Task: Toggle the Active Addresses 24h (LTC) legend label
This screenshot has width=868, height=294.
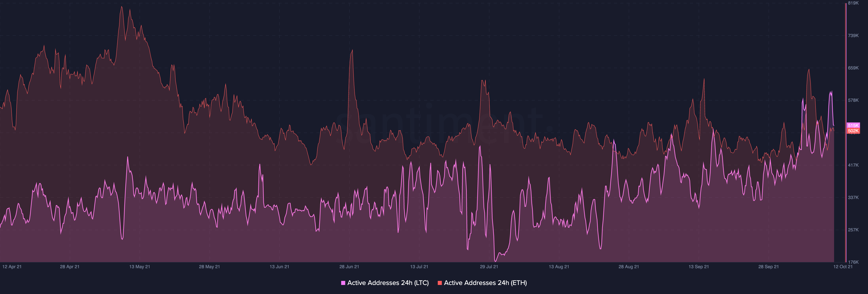Action: pos(388,283)
